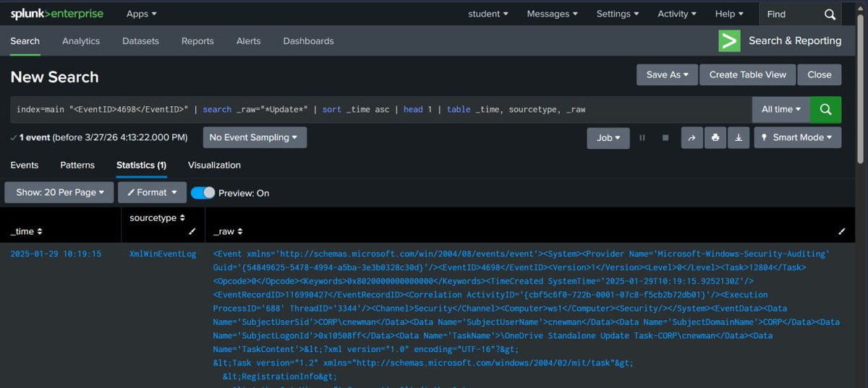Open the Format dropdown
Screen dimensions: 868x388
tap(151, 193)
